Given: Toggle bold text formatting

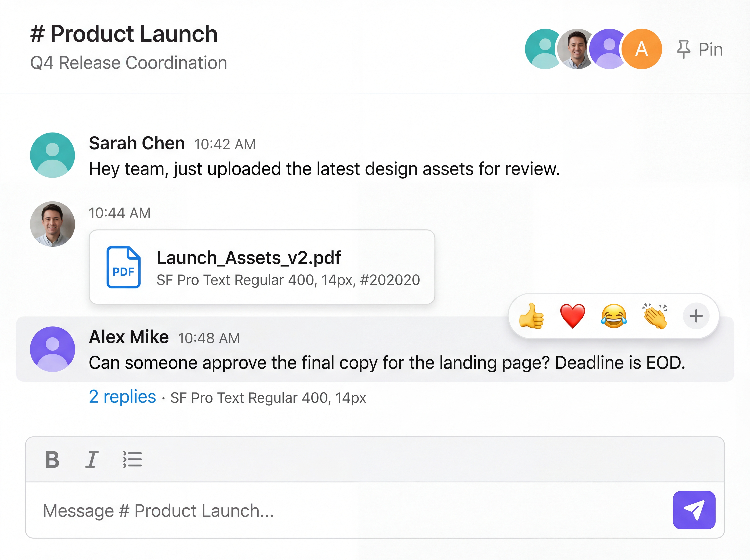Looking at the screenshot, I should [x=52, y=460].
